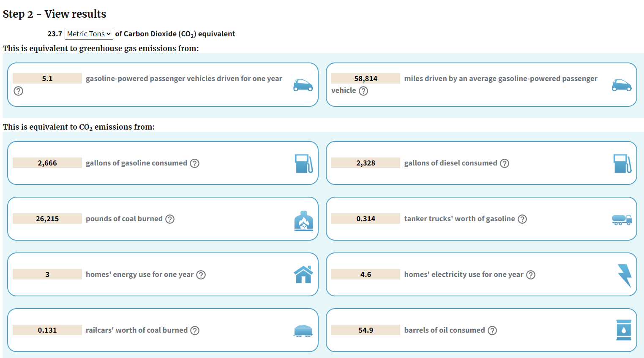The image size is (644, 358).
Task: Click the 2,666 gallons of gasoline value
Action: click(x=47, y=163)
